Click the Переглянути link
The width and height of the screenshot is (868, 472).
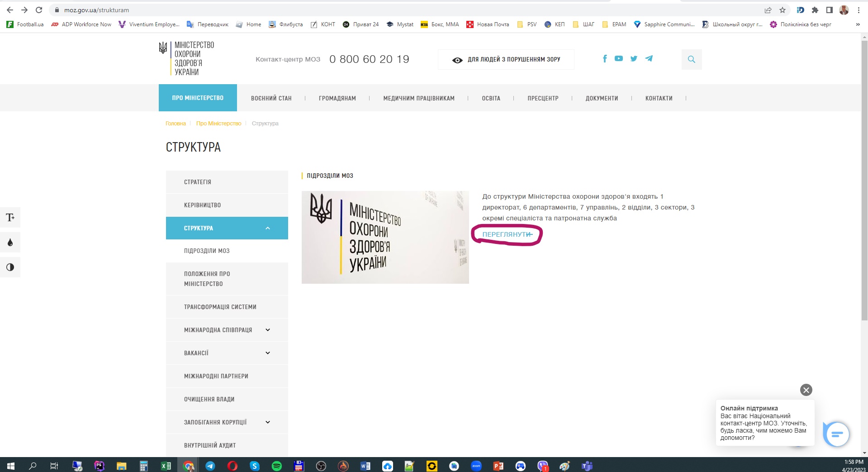pyautogui.click(x=506, y=234)
